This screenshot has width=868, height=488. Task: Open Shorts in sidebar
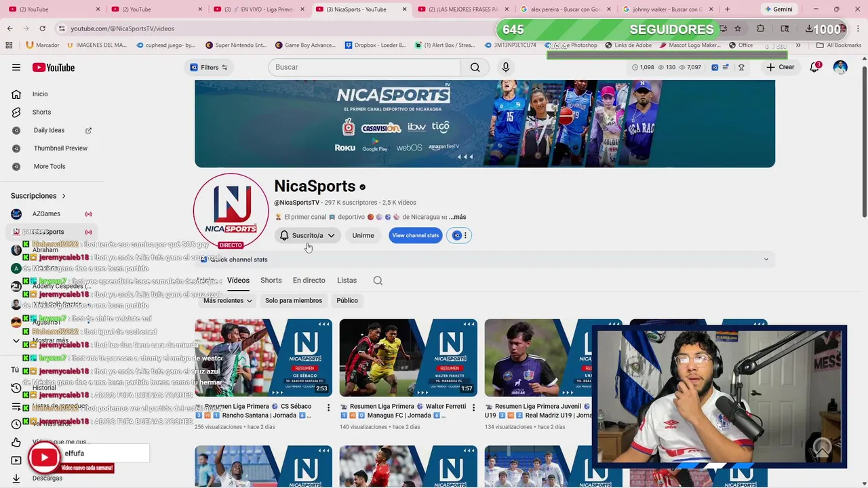point(41,112)
